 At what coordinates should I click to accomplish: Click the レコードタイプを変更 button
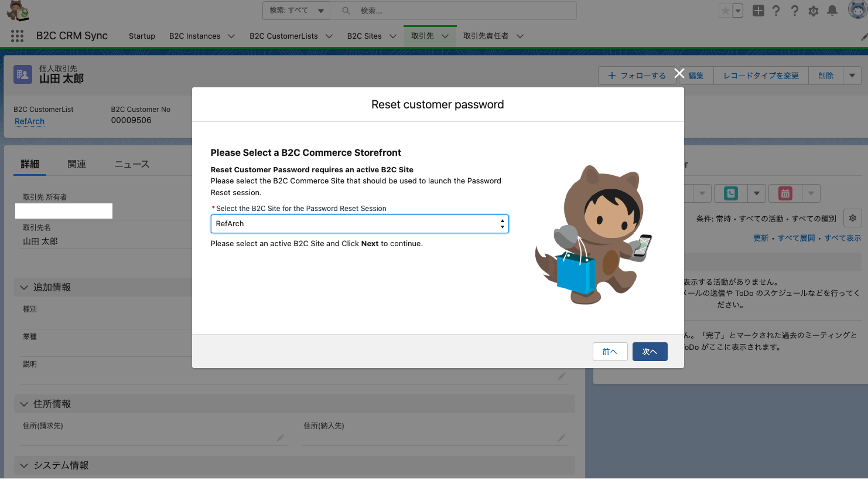[761, 76]
